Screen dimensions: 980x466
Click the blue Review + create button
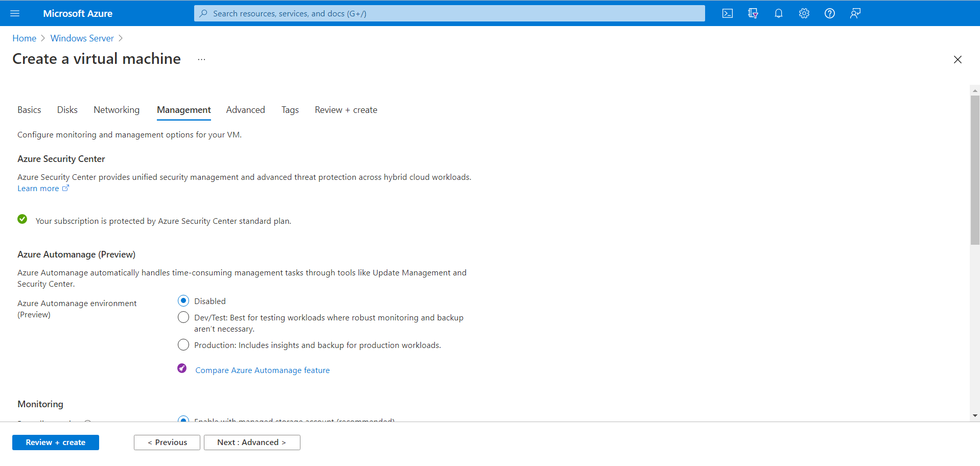point(56,442)
